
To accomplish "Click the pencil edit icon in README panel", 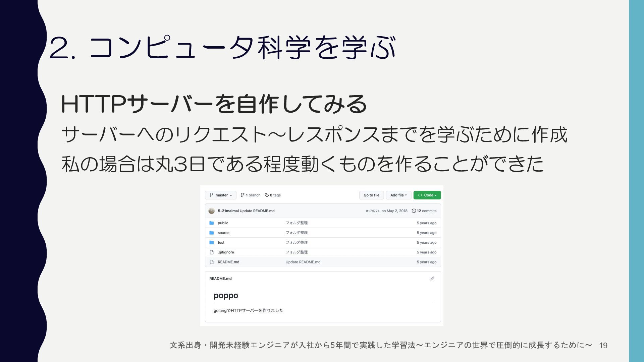I will click(x=432, y=279).
